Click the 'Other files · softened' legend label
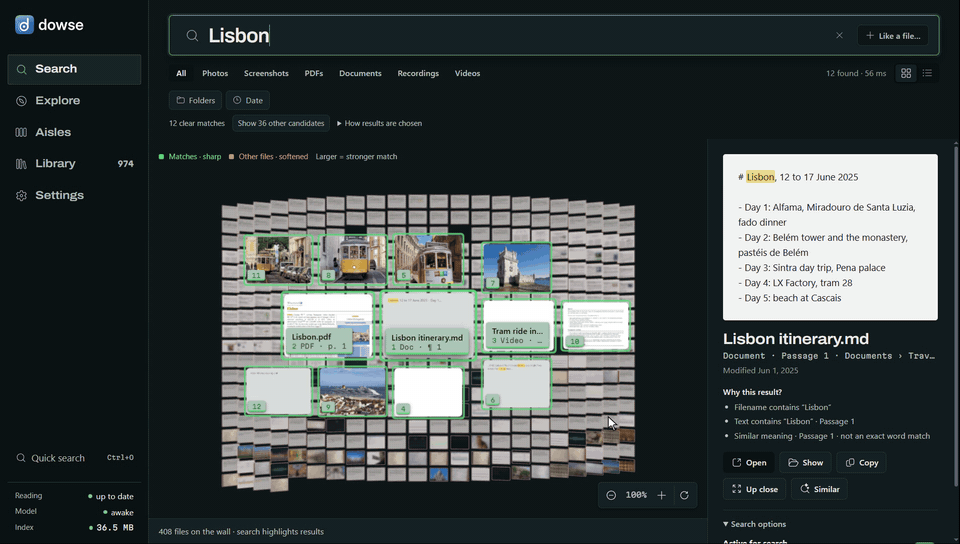The image size is (960, 544). pos(273,157)
